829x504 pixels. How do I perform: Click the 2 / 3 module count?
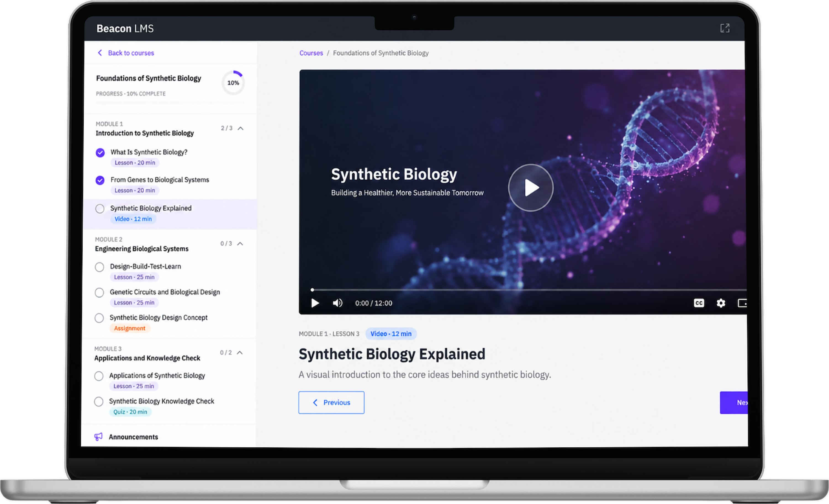click(226, 128)
